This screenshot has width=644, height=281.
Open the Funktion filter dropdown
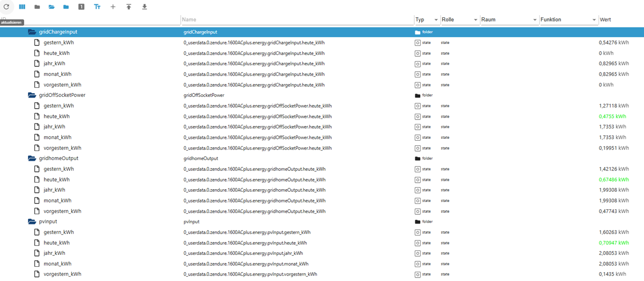pyautogui.click(x=568, y=20)
